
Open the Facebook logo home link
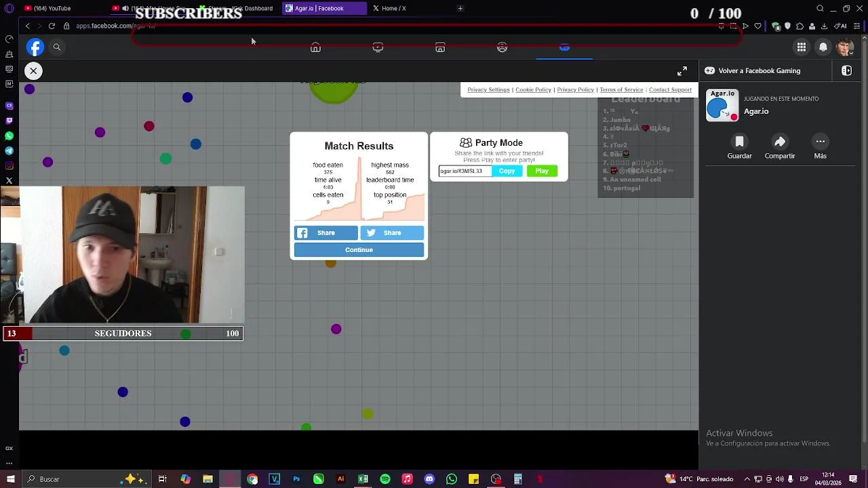35,47
